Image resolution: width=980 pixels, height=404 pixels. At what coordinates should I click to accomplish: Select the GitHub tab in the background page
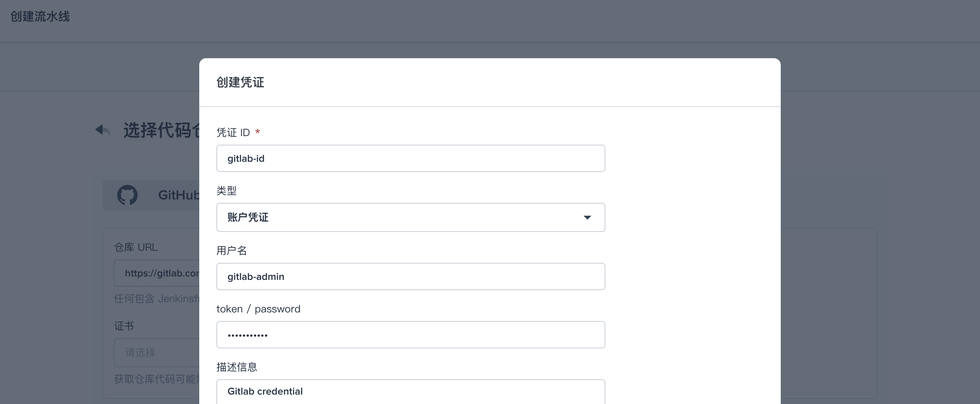pyautogui.click(x=151, y=195)
